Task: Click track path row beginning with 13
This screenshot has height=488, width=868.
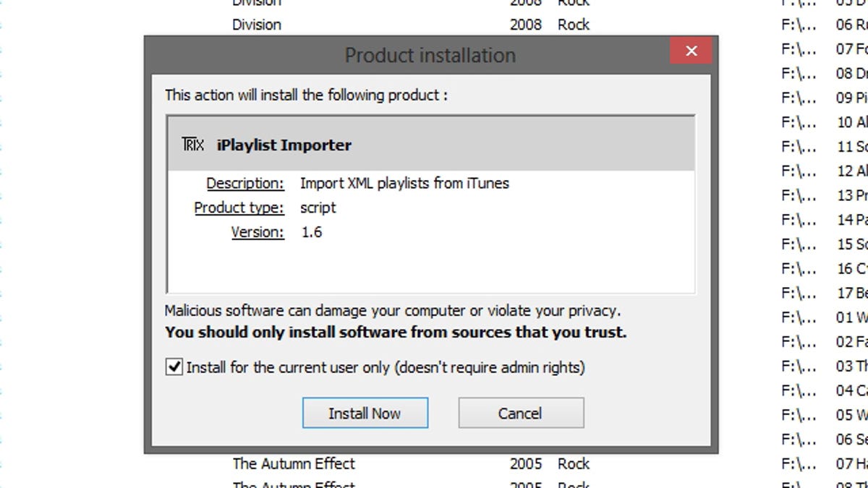Action: click(825, 195)
